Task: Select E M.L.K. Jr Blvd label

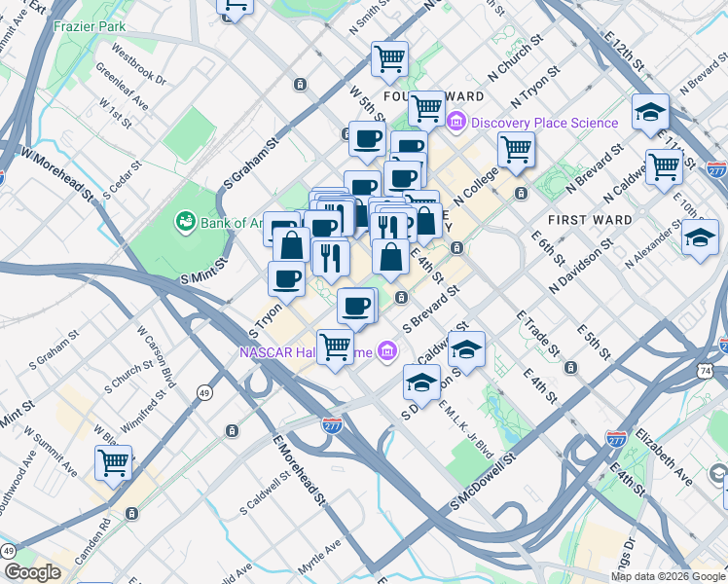Action: tap(465, 429)
